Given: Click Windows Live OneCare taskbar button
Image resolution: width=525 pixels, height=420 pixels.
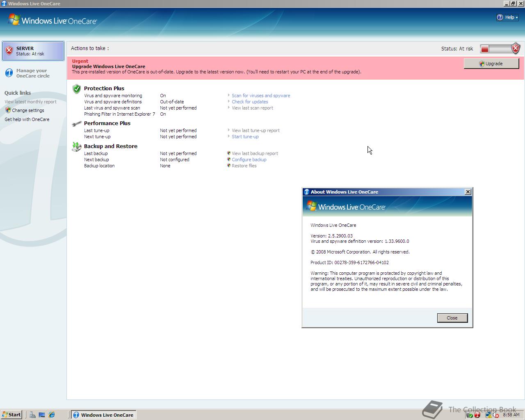Looking at the screenshot, I should (103, 415).
